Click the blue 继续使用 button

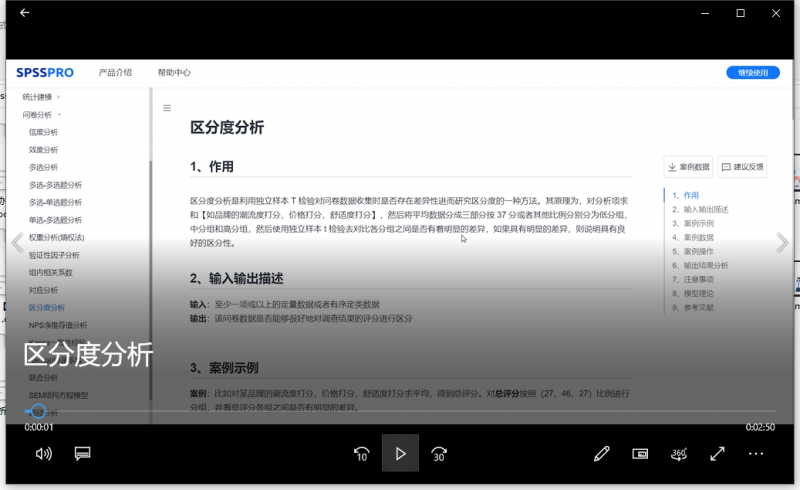click(x=753, y=72)
